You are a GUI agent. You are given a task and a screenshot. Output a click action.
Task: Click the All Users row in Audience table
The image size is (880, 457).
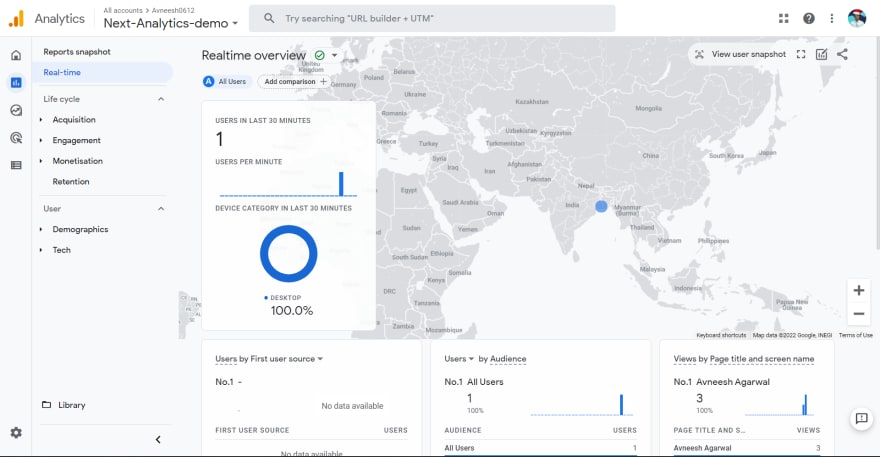[x=540, y=448]
